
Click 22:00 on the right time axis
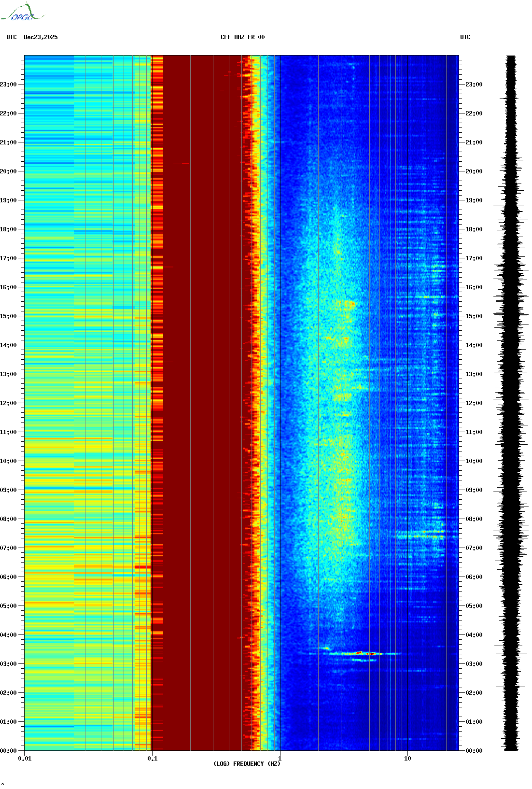(x=474, y=113)
